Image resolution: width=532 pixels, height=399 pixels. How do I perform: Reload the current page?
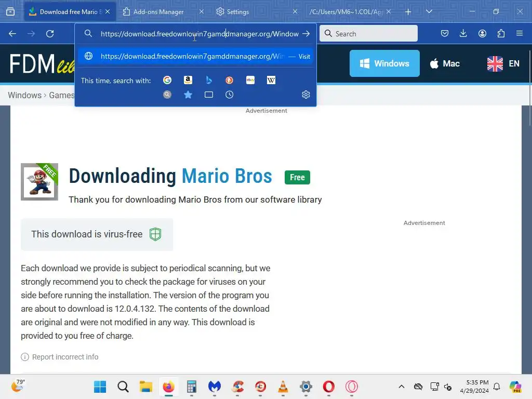pos(50,34)
